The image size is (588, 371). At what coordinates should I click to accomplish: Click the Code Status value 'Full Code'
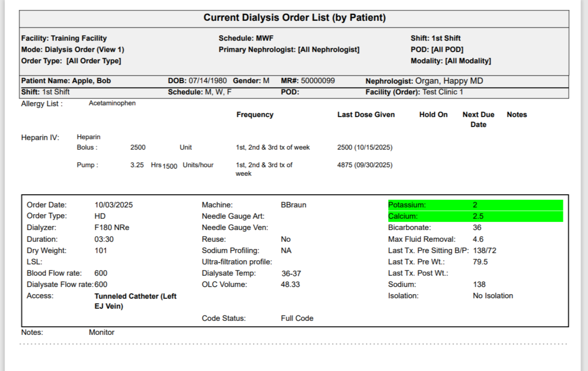[x=297, y=318]
